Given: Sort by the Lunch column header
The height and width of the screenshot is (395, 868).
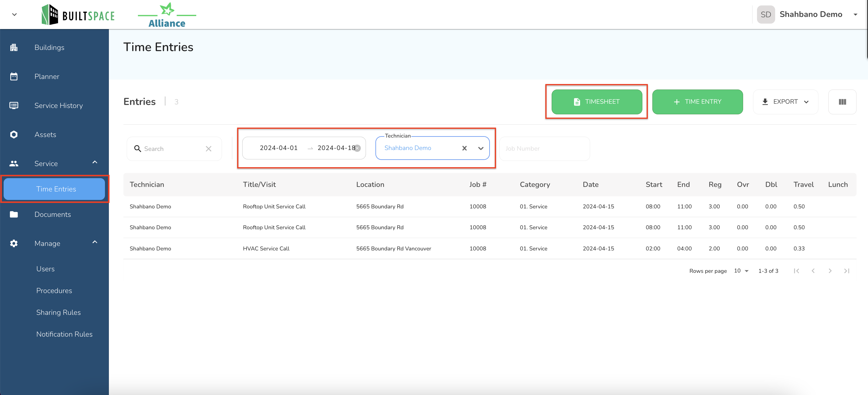Looking at the screenshot, I should [838, 185].
